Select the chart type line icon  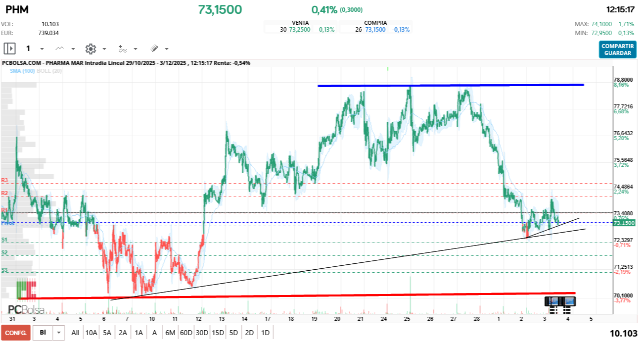click(60, 48)
